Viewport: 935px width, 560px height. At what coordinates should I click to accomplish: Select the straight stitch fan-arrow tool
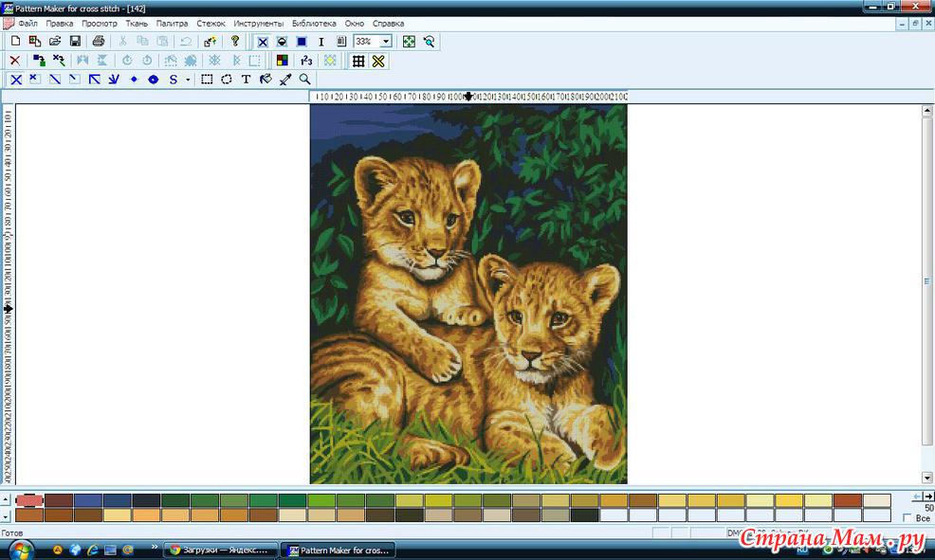click(x=114, y=80)
